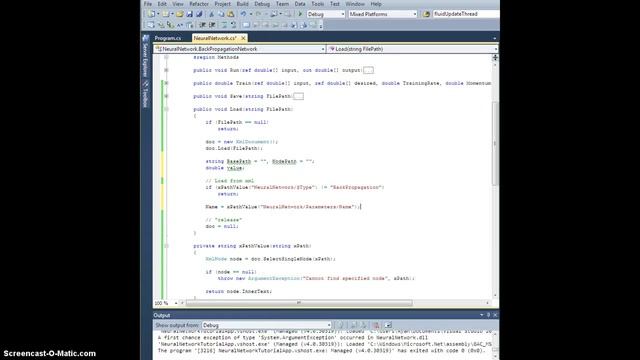Click the line 'doc.Load(FilePath);'
640x360 pixels.
[234, 148]
